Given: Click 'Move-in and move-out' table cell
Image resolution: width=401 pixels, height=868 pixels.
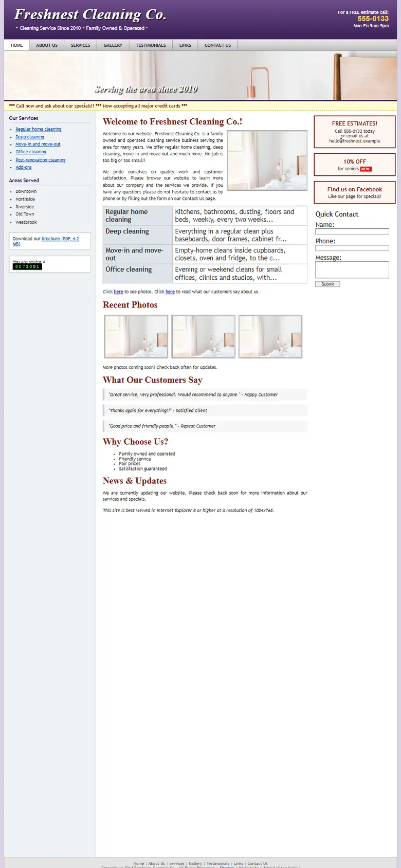Looking at the screenshot, I should (138, 254).
